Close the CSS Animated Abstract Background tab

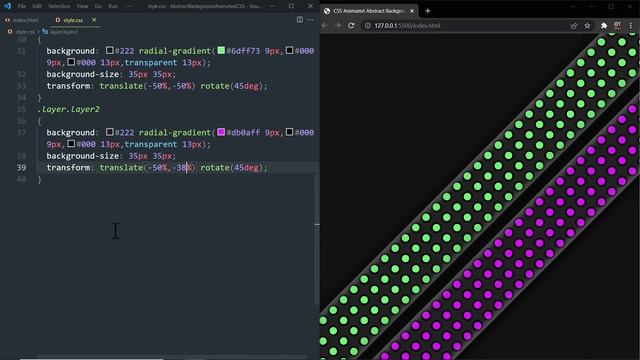[411, 11]
